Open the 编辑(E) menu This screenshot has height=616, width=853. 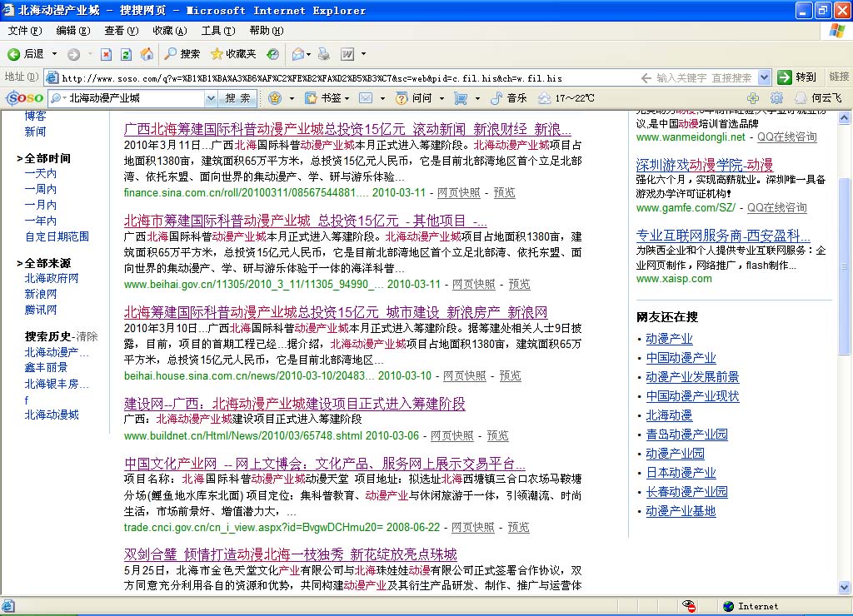(73, 31)
